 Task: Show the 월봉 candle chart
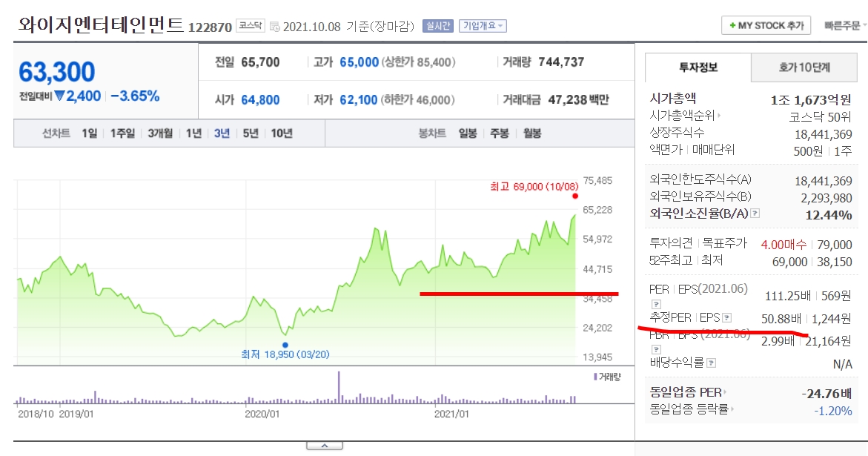tap(532, 133)
